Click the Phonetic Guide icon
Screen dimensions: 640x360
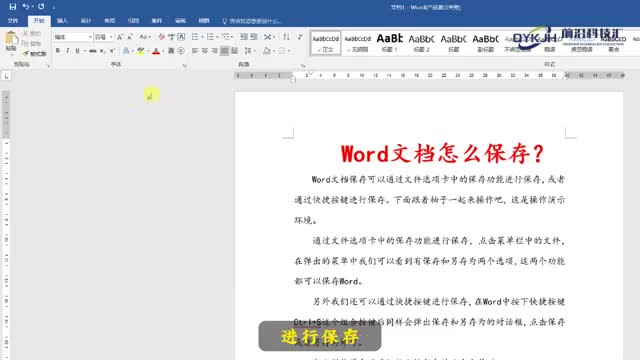(171, 37)
